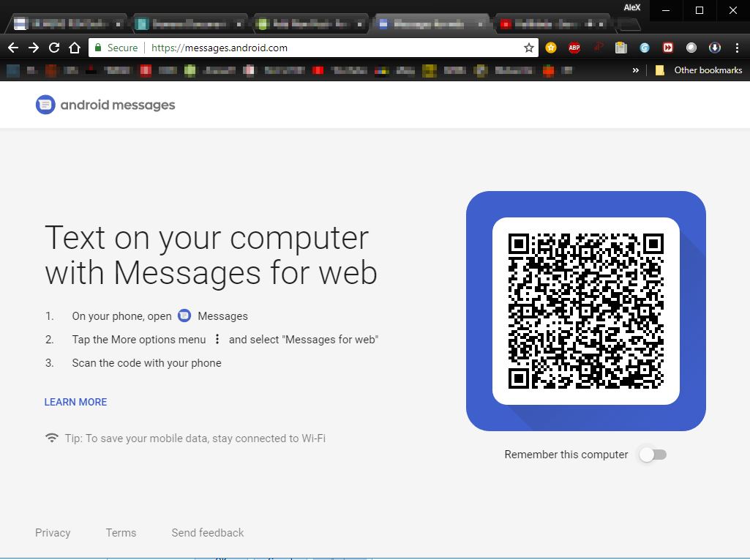Go back to the previous page
This screenshot has height=560, width=750.
point(13,48)
